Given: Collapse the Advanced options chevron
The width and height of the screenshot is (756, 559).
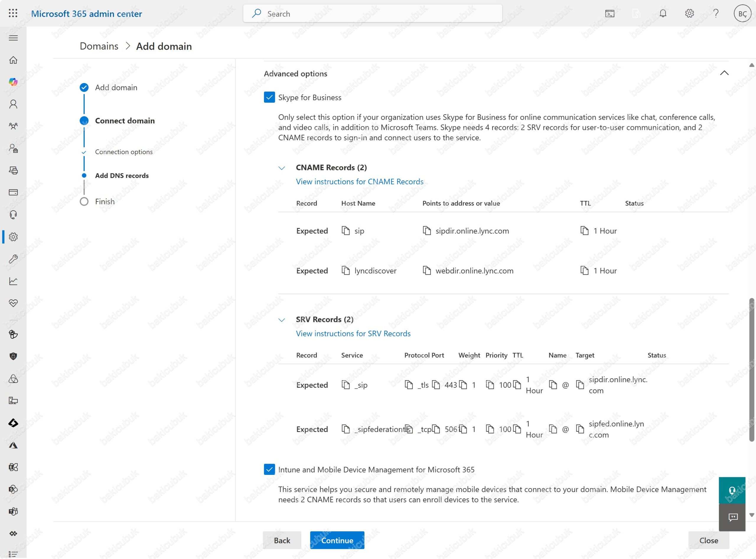Looking at the screenshot, I should 724,73.
